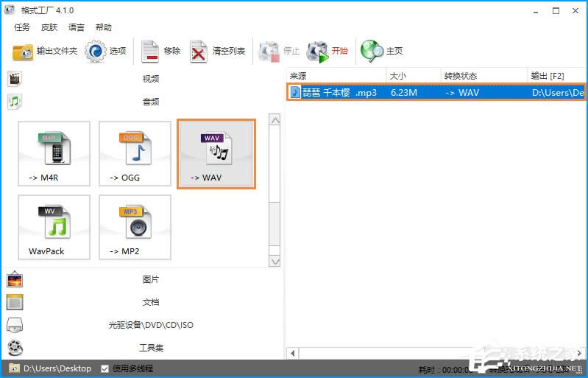Image resolution: width=588 pixels, height=378 pixels.
Task: Open the 任务 menu
Action: click(22, 27)
